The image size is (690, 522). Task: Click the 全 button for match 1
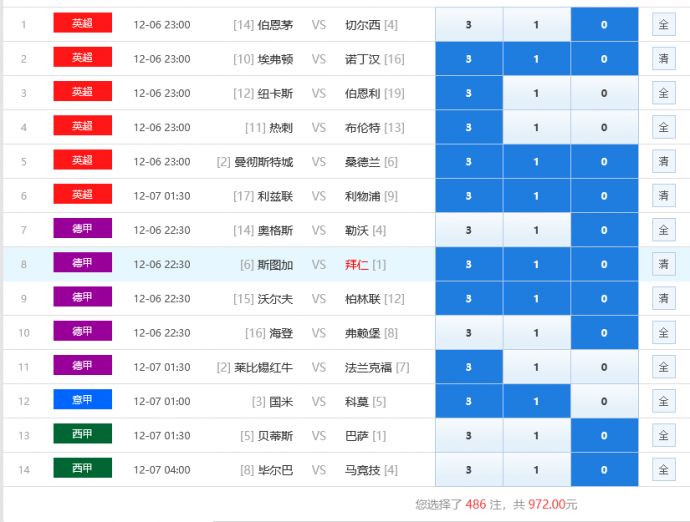pyautogui.click(x=663, y=24)
